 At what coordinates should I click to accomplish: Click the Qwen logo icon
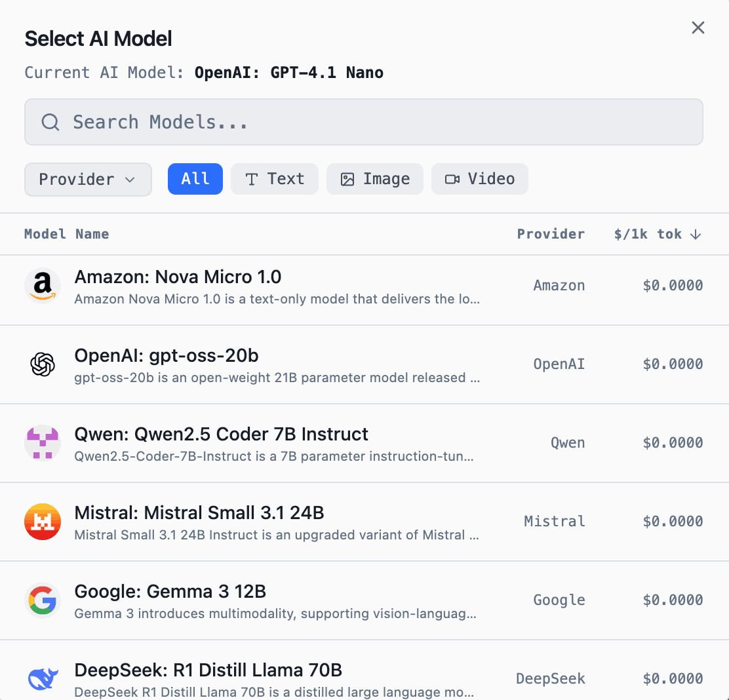tap(43, 442)
